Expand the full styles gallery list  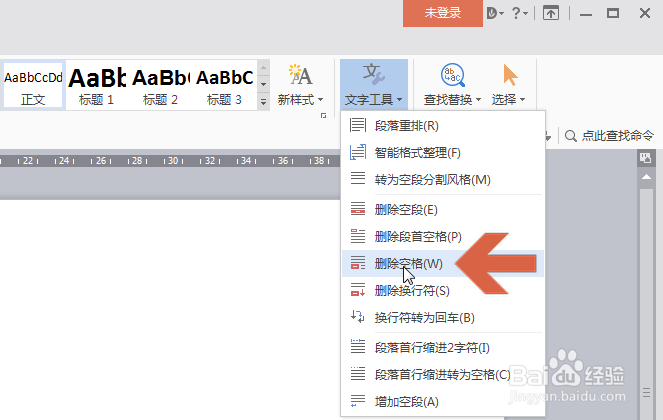263,102
